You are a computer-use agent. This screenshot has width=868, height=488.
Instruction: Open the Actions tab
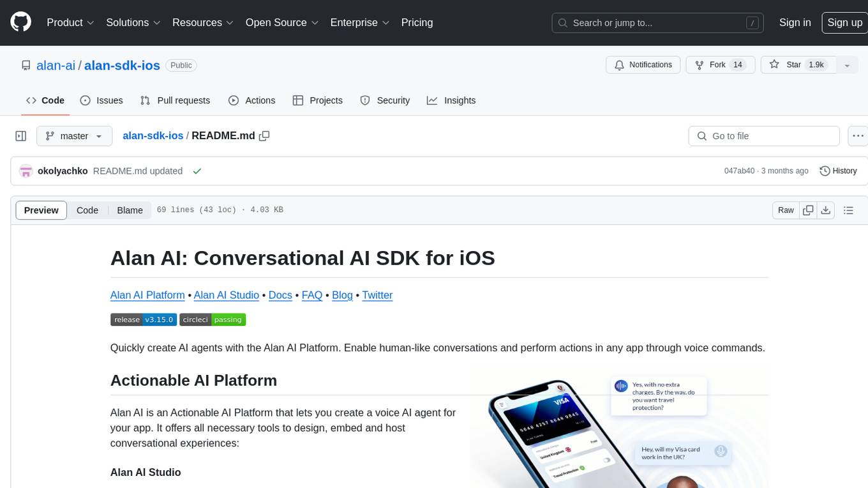(251, 100)
